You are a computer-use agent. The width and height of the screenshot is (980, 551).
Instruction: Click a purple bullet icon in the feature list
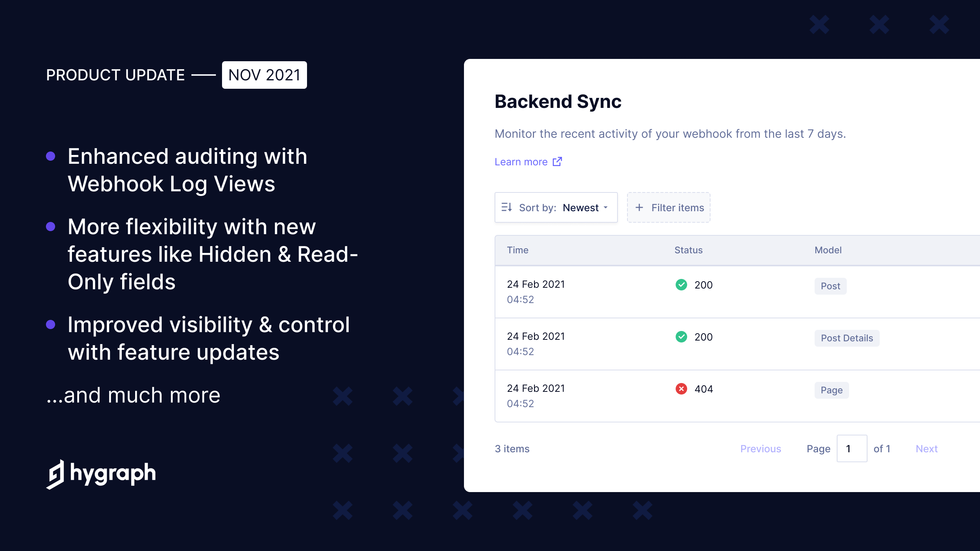pyautogui.click(x=51, y=156)
